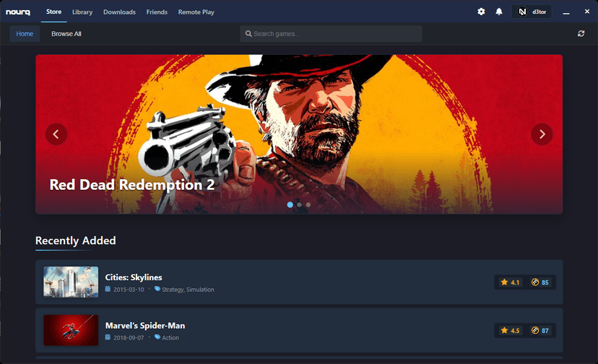The width and height of the screenshot is (598, 364).
Task: Click the star rating icon for Cities: Skylines
Action: click(x=504, y=282)
